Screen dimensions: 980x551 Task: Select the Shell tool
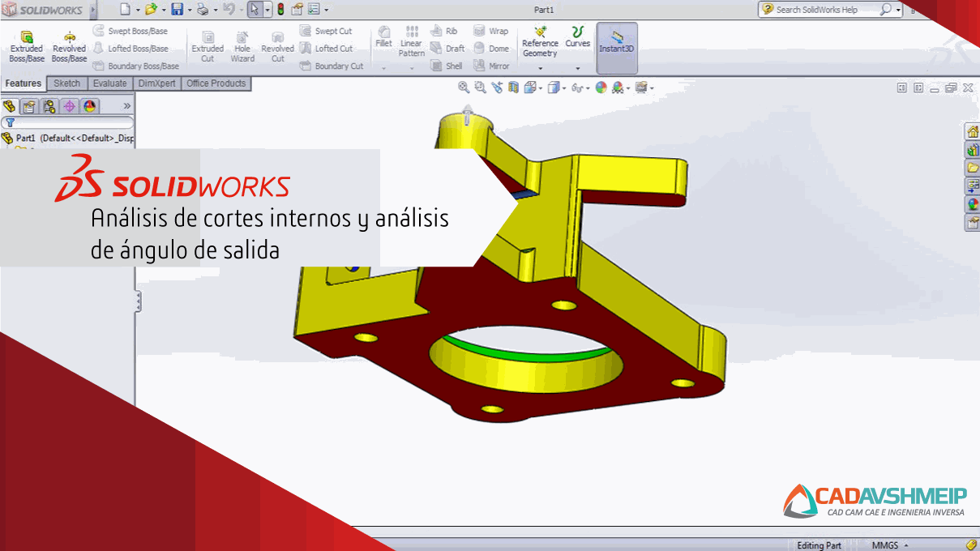[x=447, y=66]
